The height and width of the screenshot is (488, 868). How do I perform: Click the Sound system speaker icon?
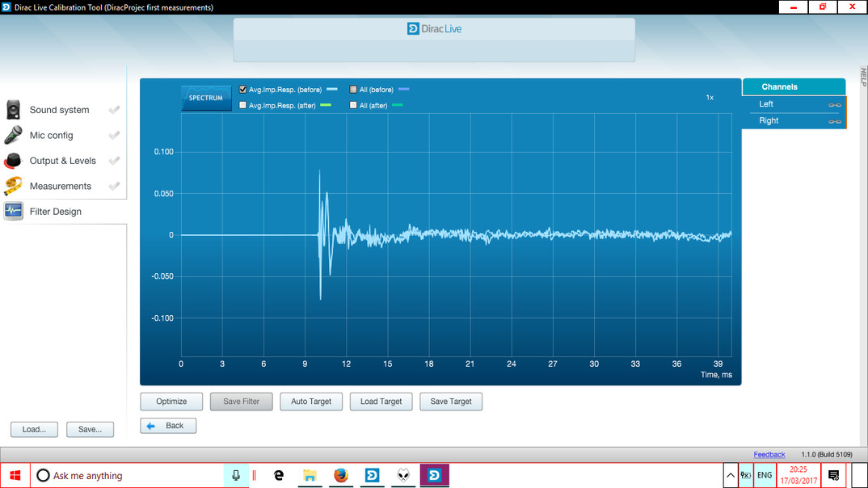point(14,110)
